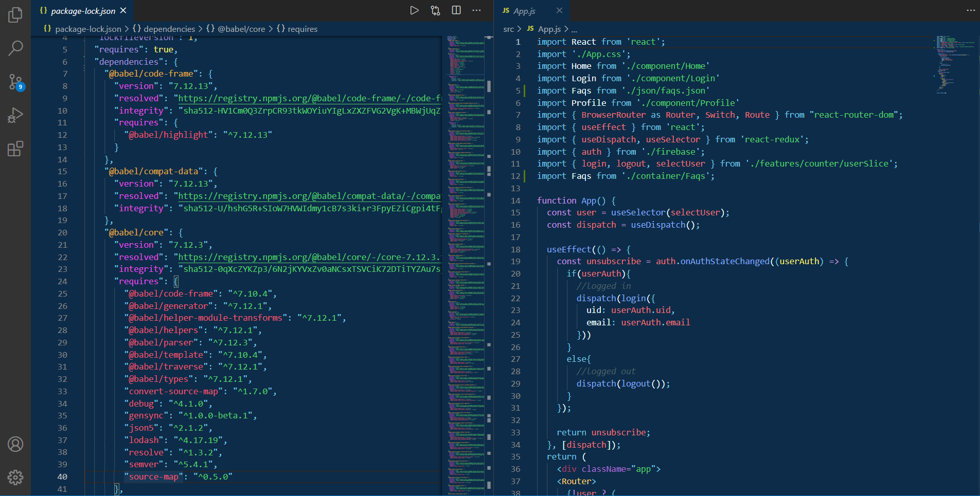Click the Open Changes compare icon
980x496 pixels.
pyautogui.click(x=435, y=10)
